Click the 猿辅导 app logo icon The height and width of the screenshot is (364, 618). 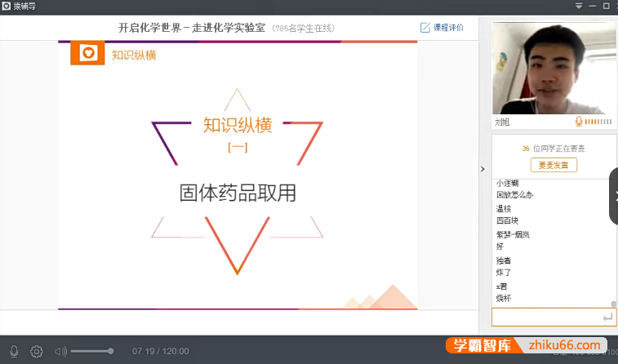7,6
